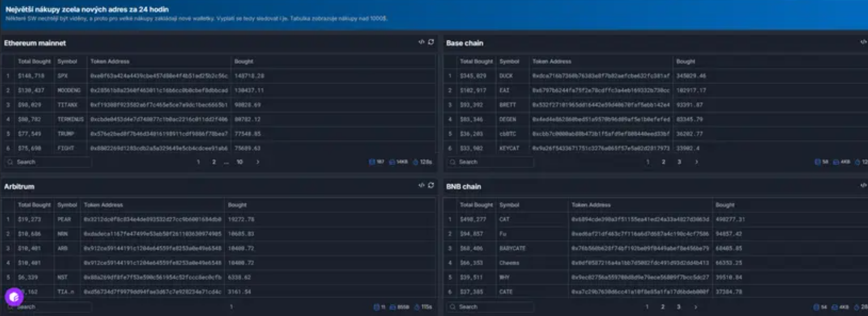Screen dimensions: 868x316
Task: Click next page arrow in BNB chain table
Action: click(x=696, y=307)
